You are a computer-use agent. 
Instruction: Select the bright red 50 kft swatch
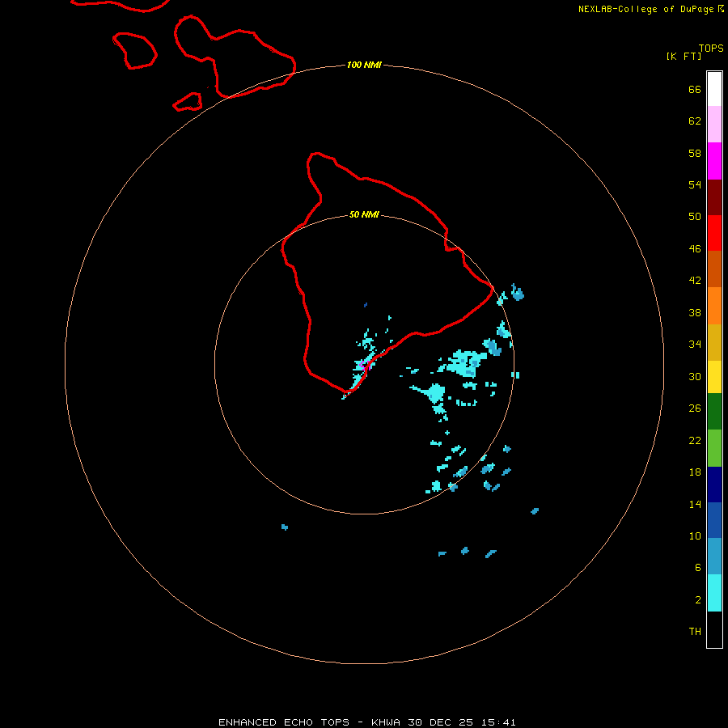714,233
